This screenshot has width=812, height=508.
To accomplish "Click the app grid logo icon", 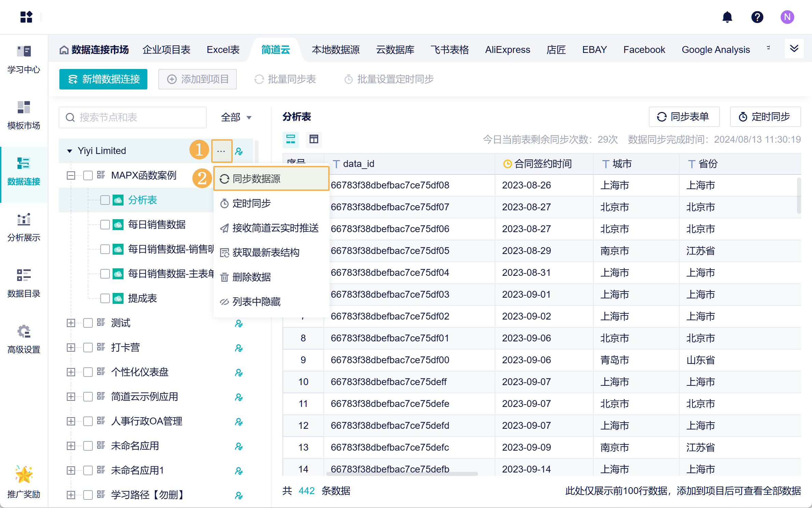I will 26,17.
